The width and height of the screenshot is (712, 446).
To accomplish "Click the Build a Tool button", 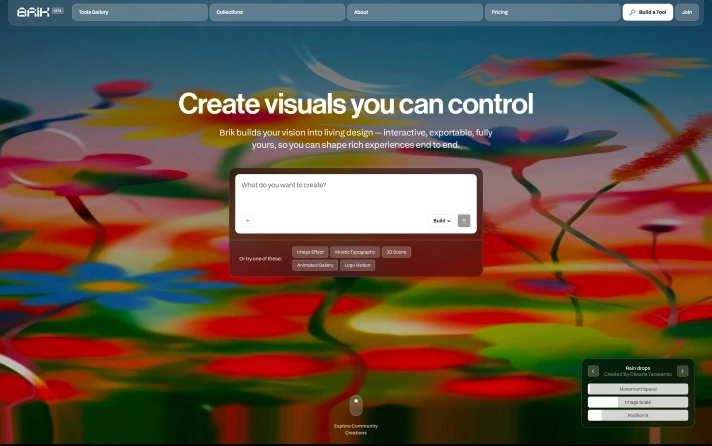I will [x=648, y=12].
